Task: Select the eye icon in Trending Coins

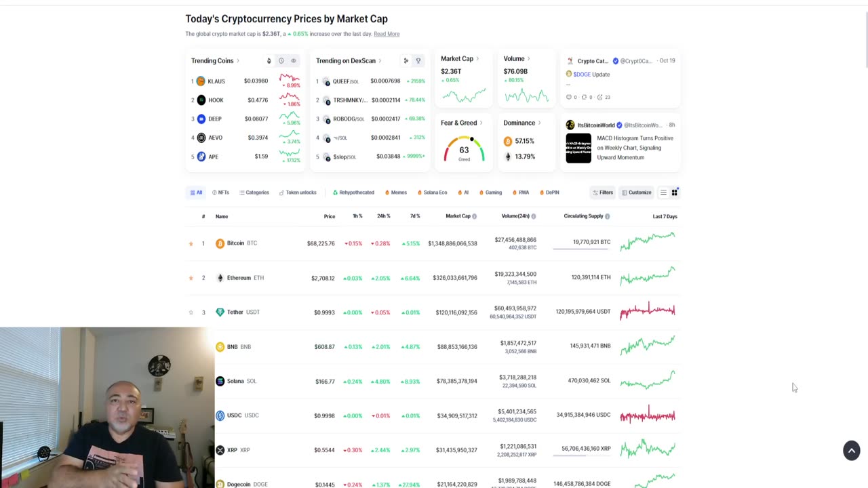Action: 294,61
